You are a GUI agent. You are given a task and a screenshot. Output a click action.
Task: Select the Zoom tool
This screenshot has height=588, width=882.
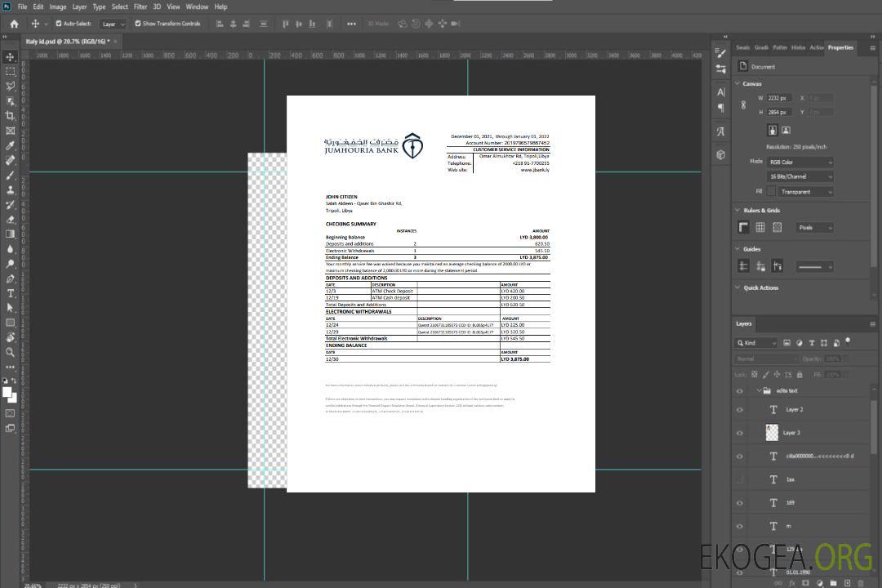coord(10,352)
